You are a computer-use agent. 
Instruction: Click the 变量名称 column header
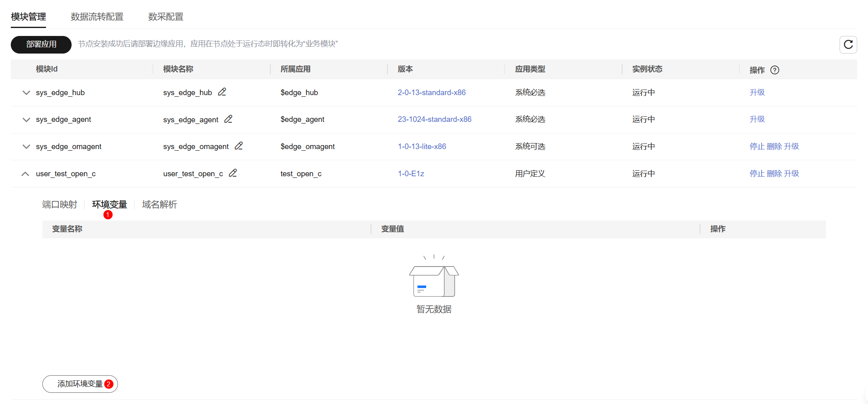coord(67,229)
